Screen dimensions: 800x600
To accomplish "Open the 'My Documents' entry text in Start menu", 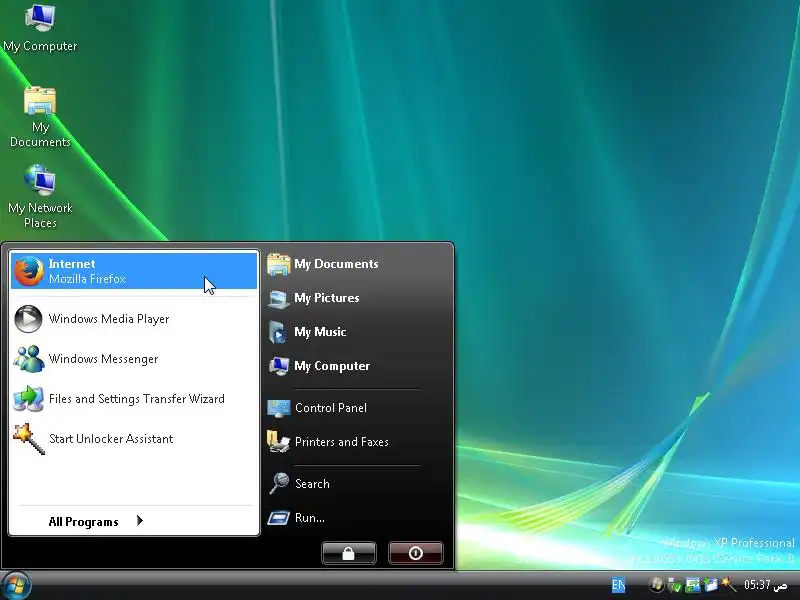I will pos(336,264).
